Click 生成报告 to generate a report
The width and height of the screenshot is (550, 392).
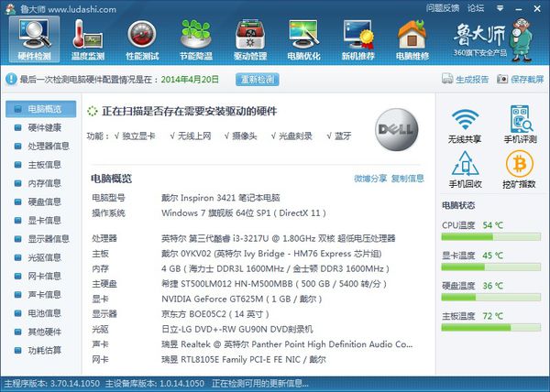click(x=470, y=80)
